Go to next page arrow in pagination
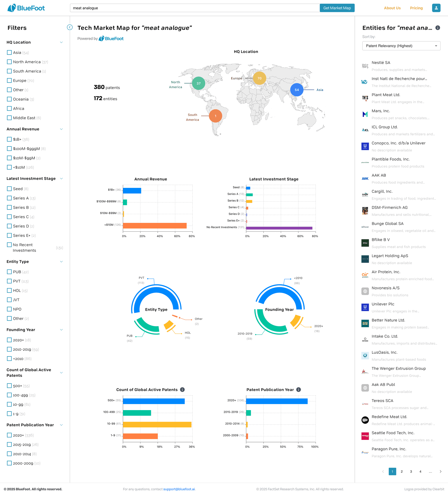This screenshot has height=495, width=448. [440, 471]
